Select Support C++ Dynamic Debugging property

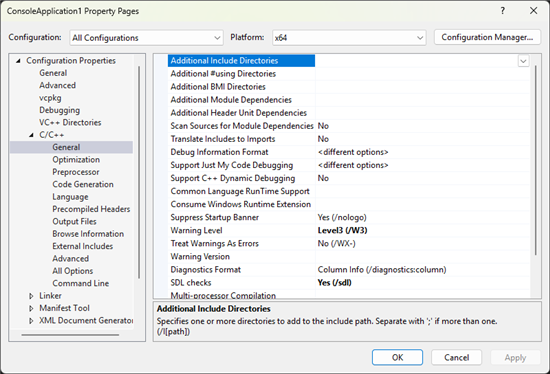[x=241, y=178]
